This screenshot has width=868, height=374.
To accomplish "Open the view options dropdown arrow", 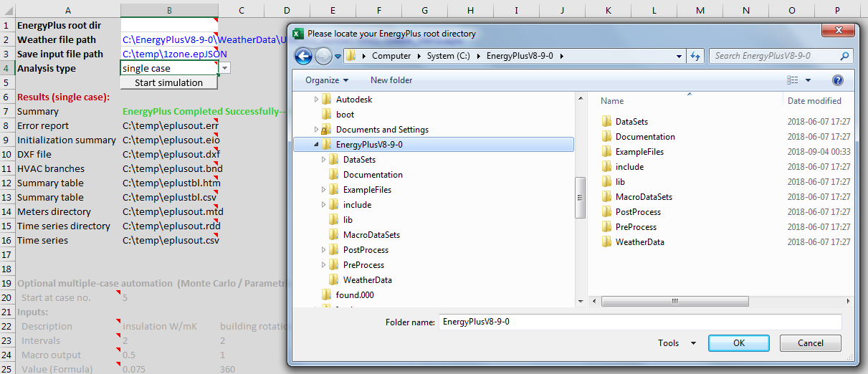I will (x=809, y=81).
